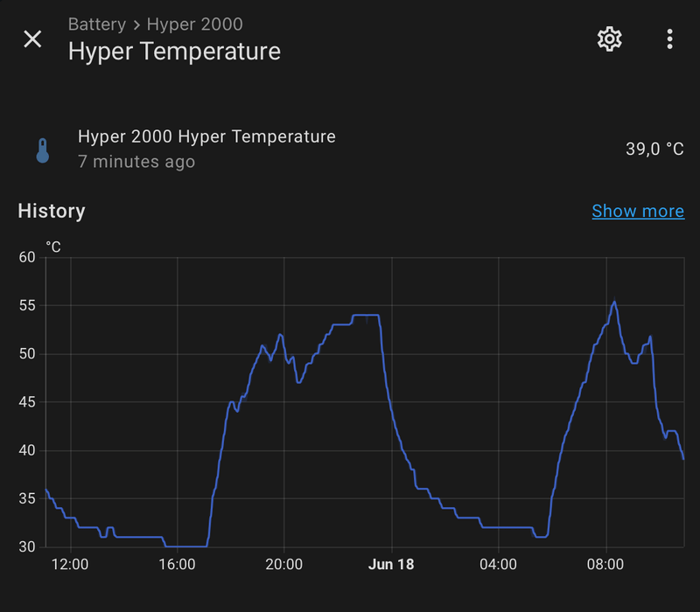Click the History section heading
Image resolution: width=700 pixels, height=612 pixels.
[52, 211]
